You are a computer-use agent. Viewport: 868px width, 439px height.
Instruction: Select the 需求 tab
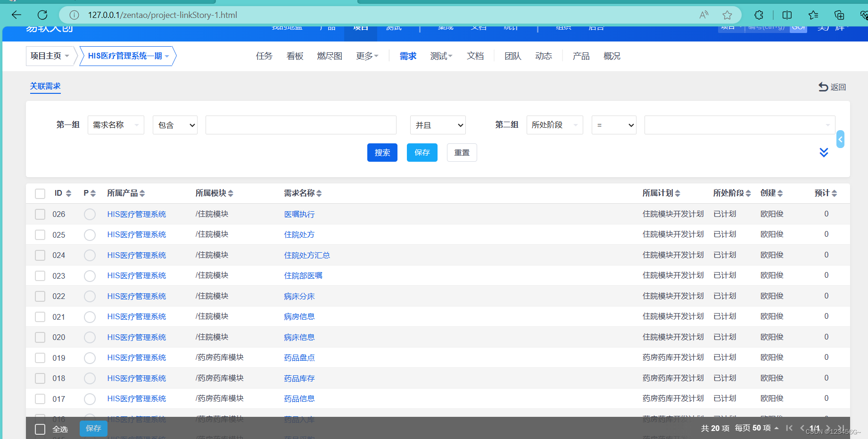pos(408,56)
